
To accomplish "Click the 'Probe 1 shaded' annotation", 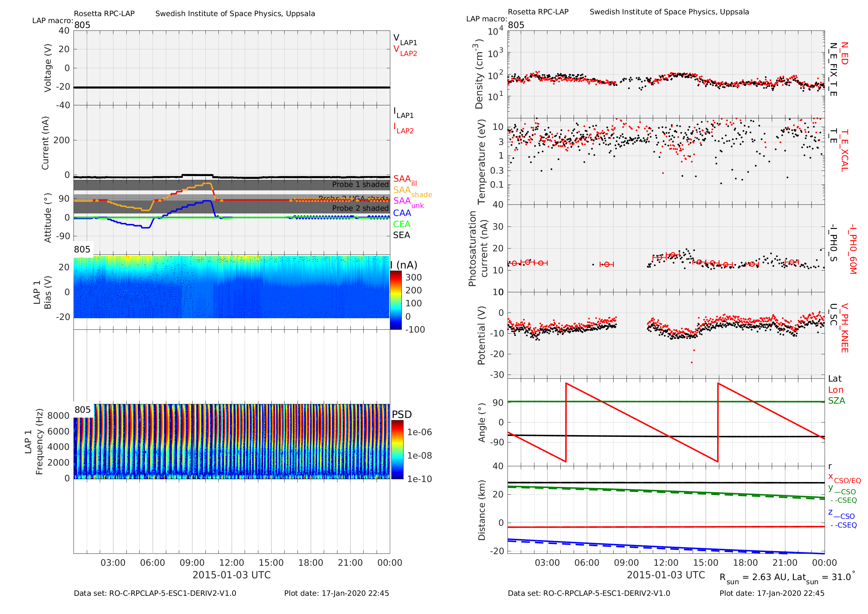I will [x=360, y=184].
